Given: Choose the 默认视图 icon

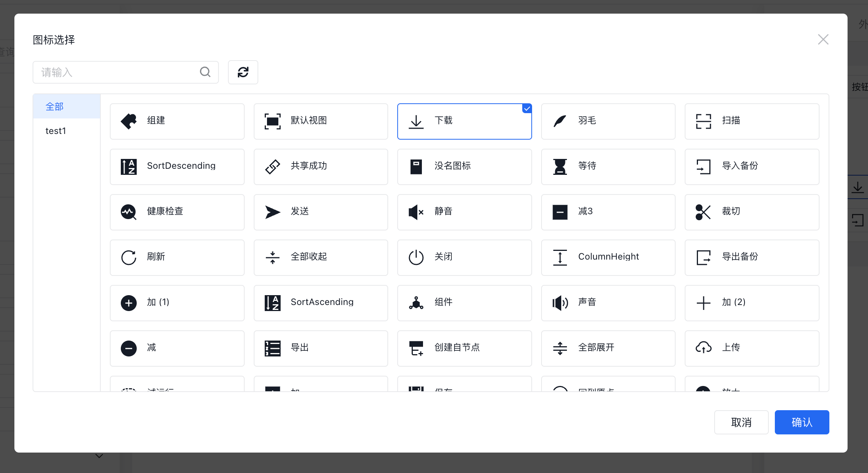Looking at the screenshot, I should [x=321, y=121].
